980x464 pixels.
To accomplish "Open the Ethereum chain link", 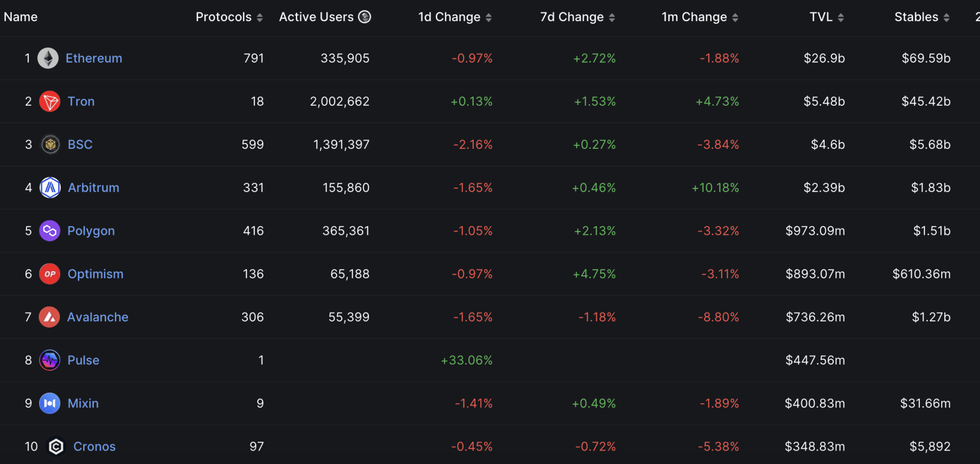I will pos(94,58).
